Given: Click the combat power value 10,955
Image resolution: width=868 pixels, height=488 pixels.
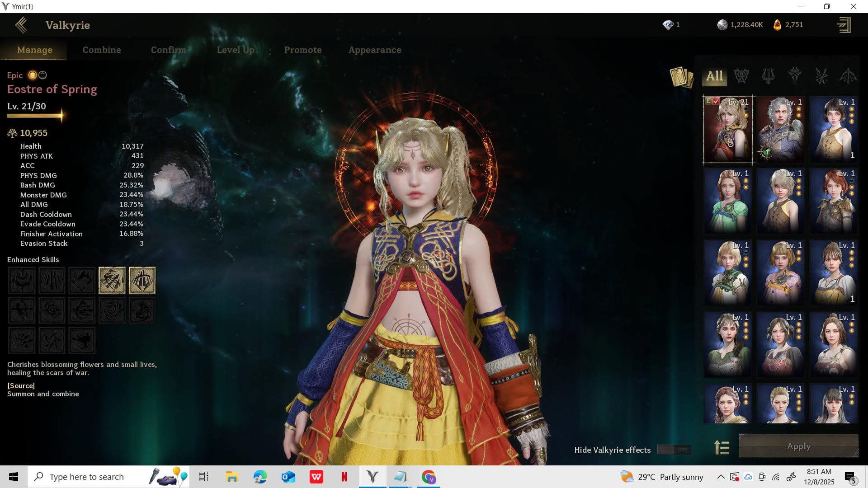Looking at the screenshot, I should pos(33,133).
